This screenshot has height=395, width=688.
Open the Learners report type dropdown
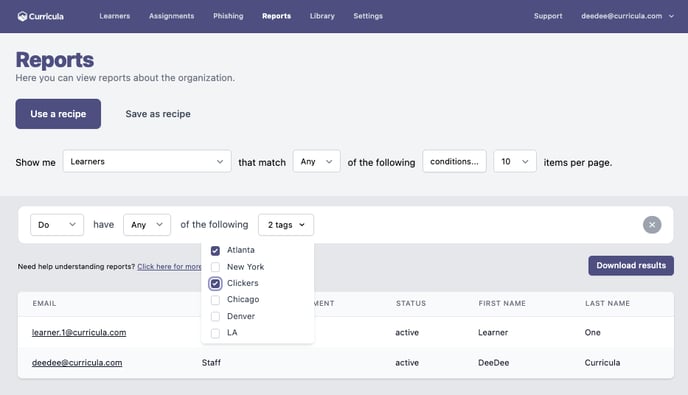point(147,162)
